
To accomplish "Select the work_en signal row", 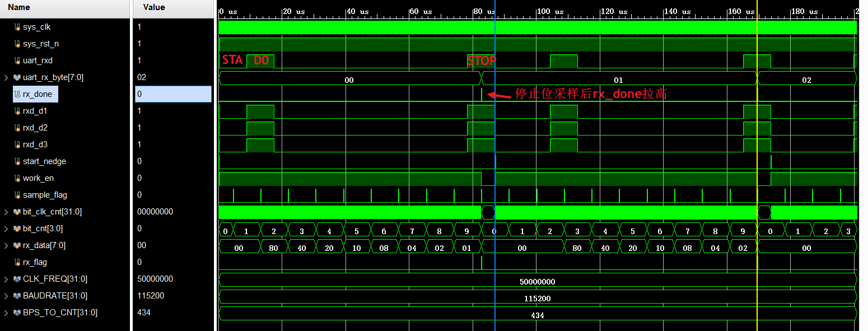I will pos(38,178).
